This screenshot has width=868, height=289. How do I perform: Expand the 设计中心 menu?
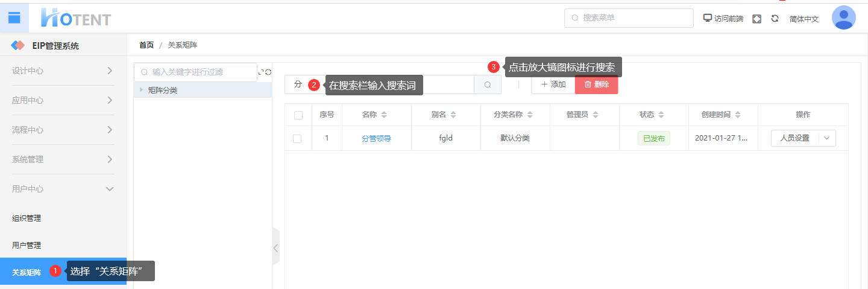pyautogui.click(x=63, y=71)
